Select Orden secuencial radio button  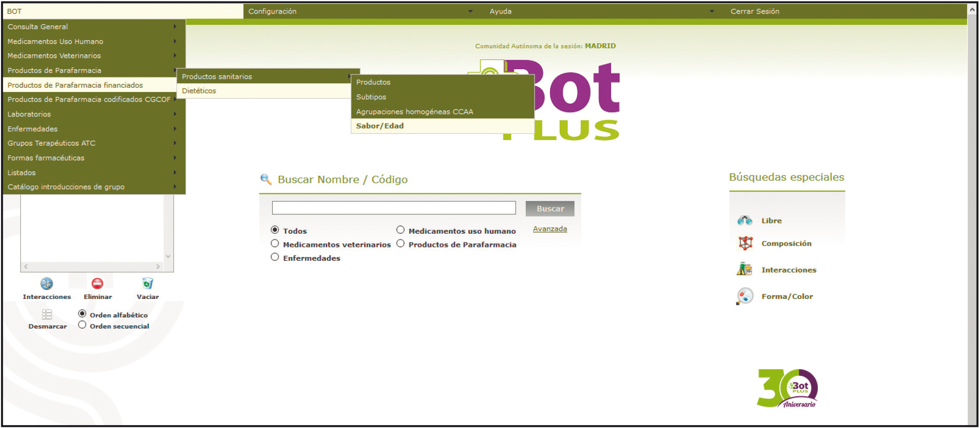click(82, 325)
